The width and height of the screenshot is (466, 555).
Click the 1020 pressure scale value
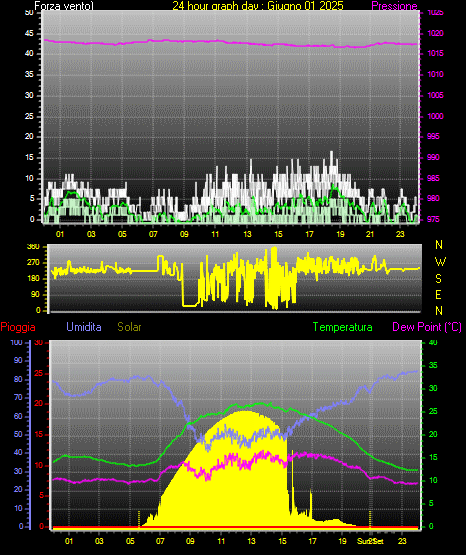point(435,34)
